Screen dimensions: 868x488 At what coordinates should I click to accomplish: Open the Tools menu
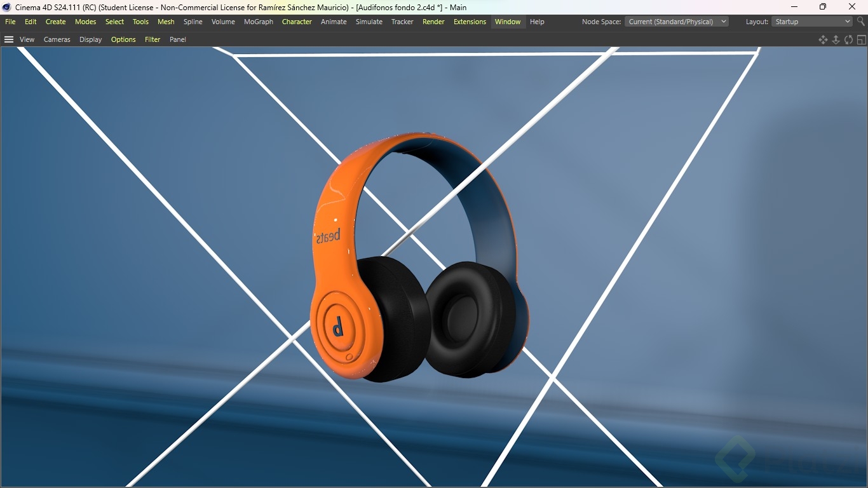tap(140, 22)
